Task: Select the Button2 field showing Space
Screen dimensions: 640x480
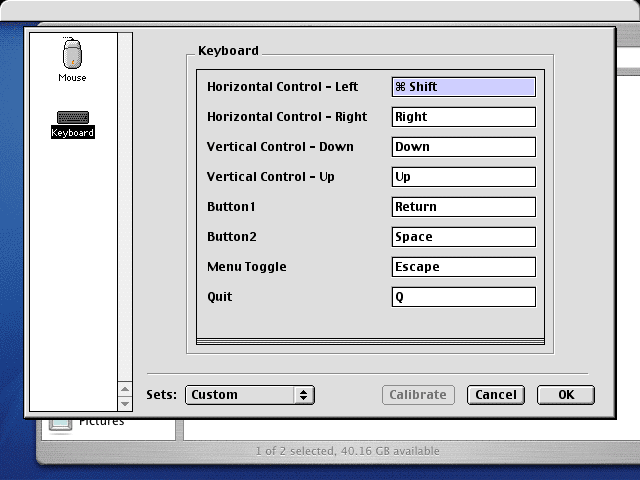Action: (x=463, y=237)
